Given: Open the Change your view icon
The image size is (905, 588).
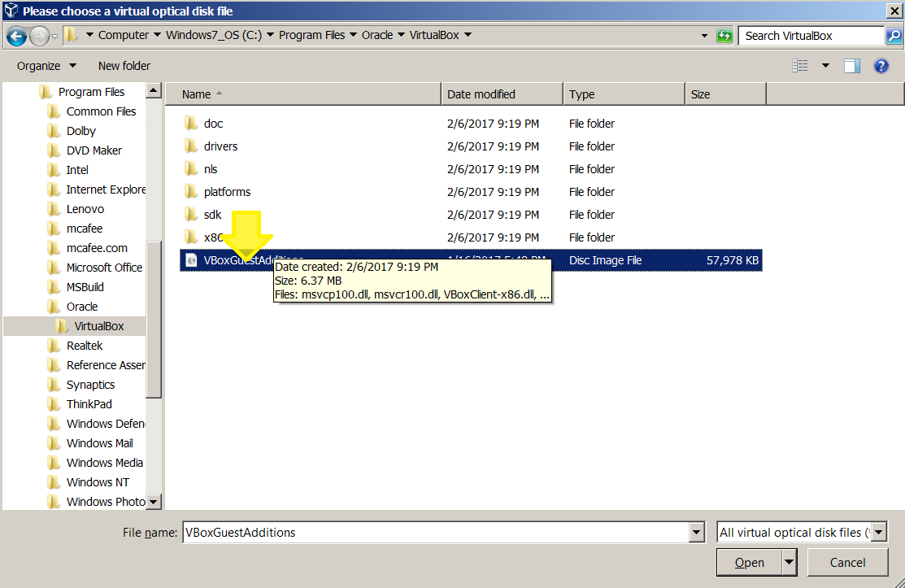Looking at the screenshot, I should pyautogui.click(x=799, y=66).
